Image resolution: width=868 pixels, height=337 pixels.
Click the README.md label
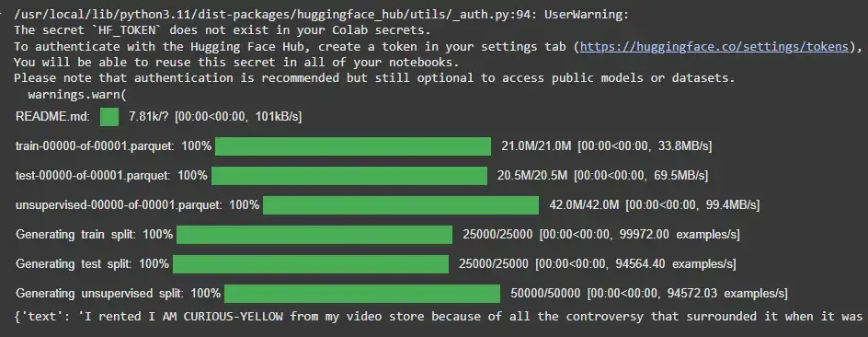(x=52, y=117)
